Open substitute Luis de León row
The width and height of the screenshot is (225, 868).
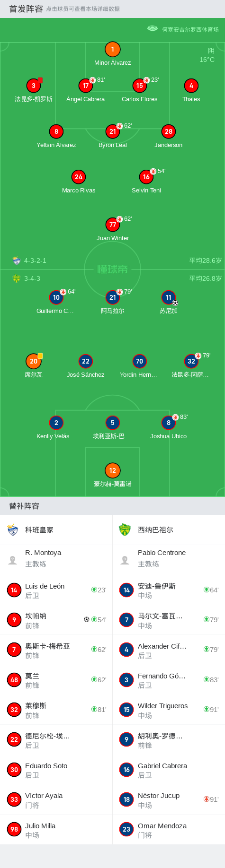click(x=56, y=590)
